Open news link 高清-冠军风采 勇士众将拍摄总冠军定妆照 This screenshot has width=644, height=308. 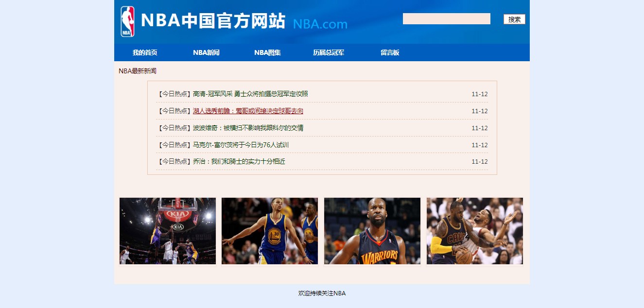pos(250,94)
